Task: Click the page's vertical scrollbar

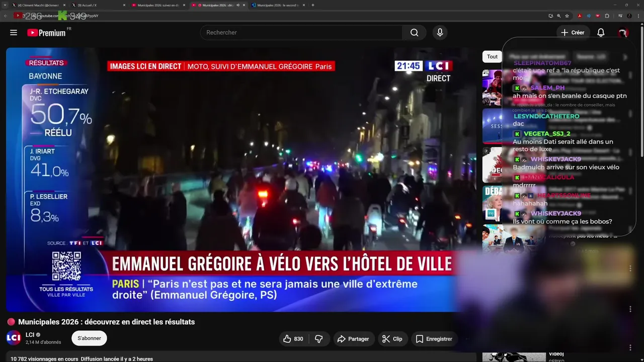Action: (642, 90)
